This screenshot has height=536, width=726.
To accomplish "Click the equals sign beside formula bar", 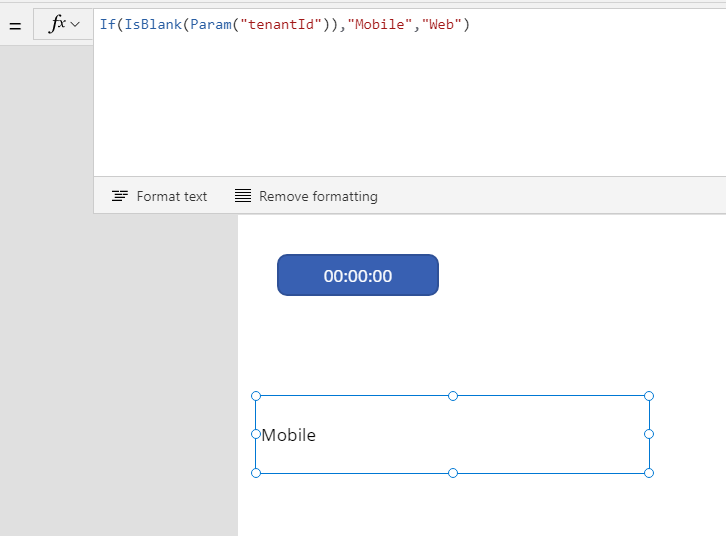I will click(15, 26).
